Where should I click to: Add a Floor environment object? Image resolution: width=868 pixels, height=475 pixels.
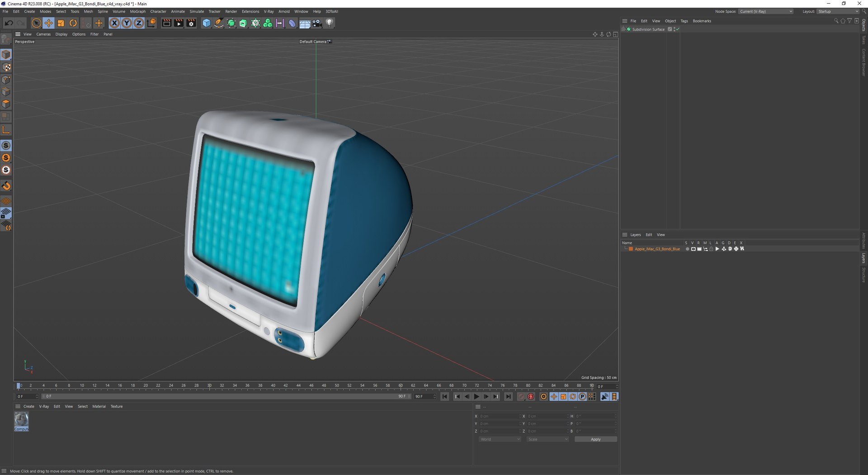[305, 23]
